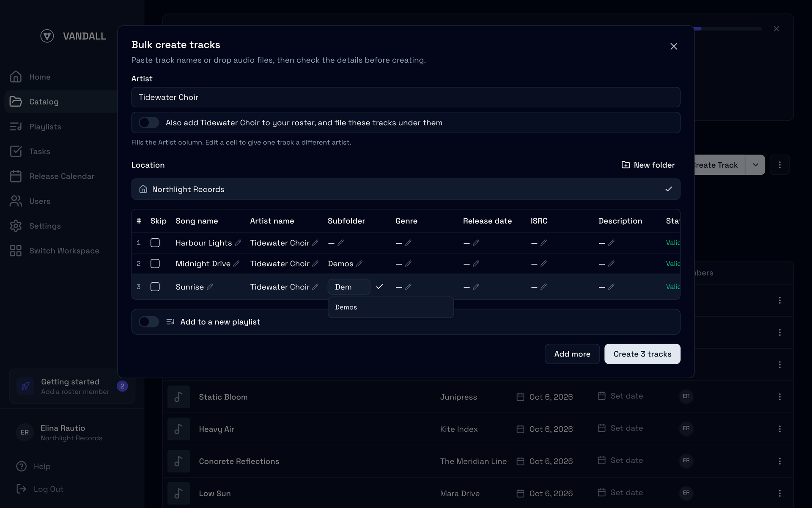
Task: Open Catalog in sidebar
Action: (x=61, y=102)
